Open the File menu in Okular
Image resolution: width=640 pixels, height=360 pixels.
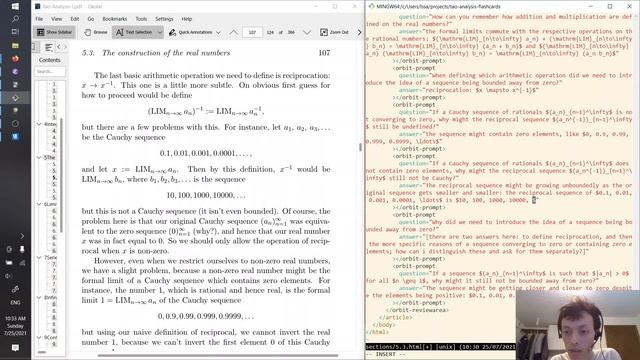(39, 19)
